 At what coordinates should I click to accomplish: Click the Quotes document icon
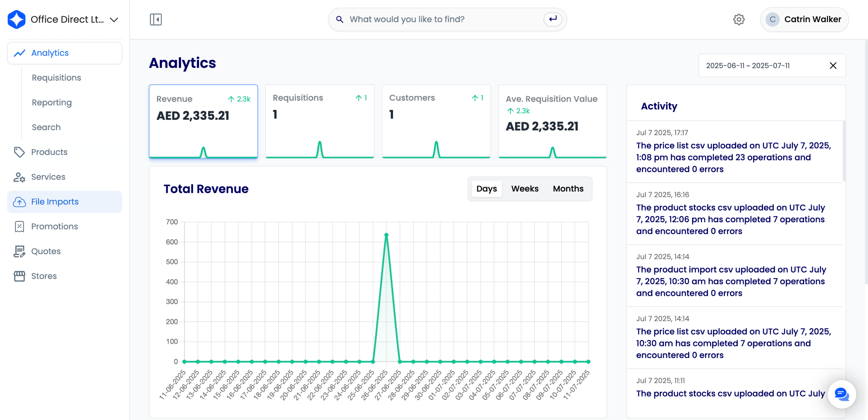(x=19, y=251)
